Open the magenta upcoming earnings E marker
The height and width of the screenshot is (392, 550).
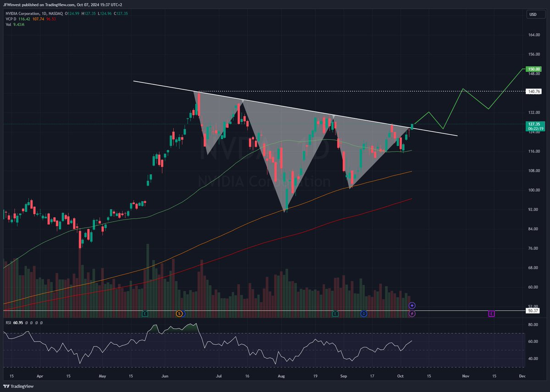coord(491,314)
